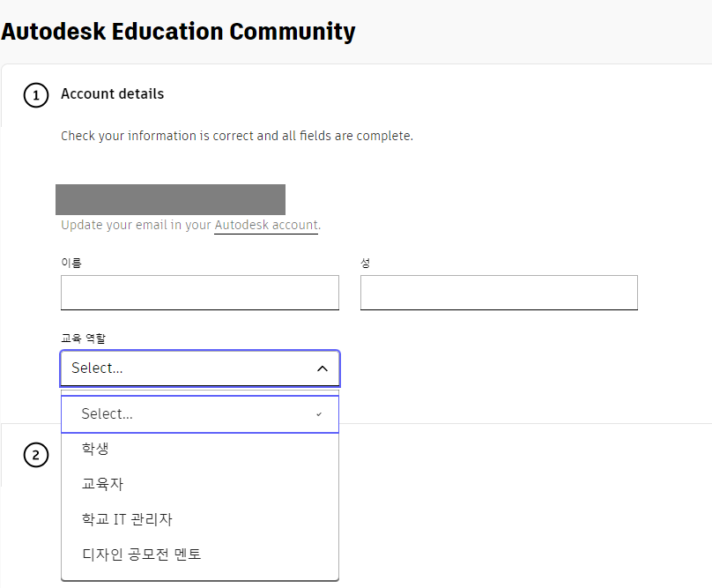Viewport: 712px width, 588px height.
Task: Select 학교 IT 관리자 option
Action: 200,519
